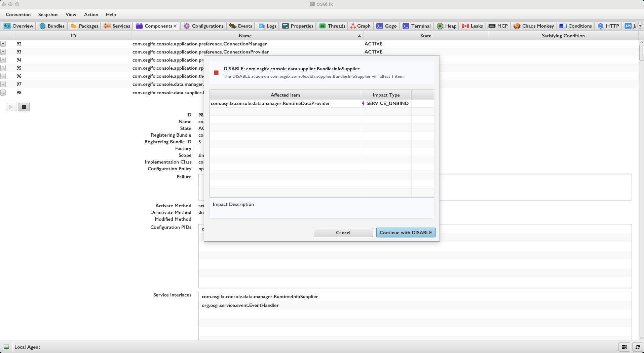Click the refresh icon in status bar

pos(637,347)
